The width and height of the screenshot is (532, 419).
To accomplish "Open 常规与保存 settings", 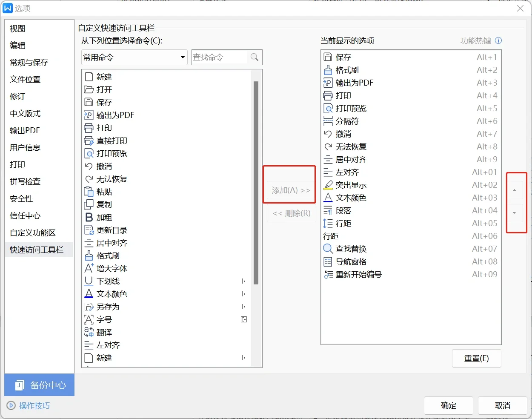I will click(x=29, y=63).
